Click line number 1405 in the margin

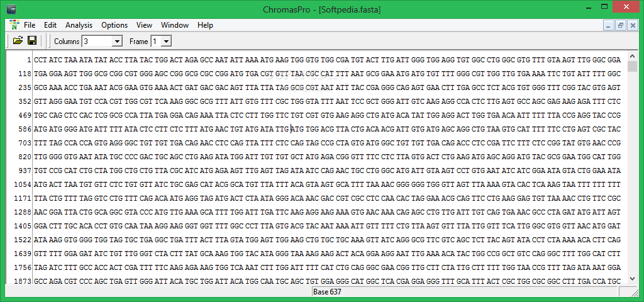(23, 226)
